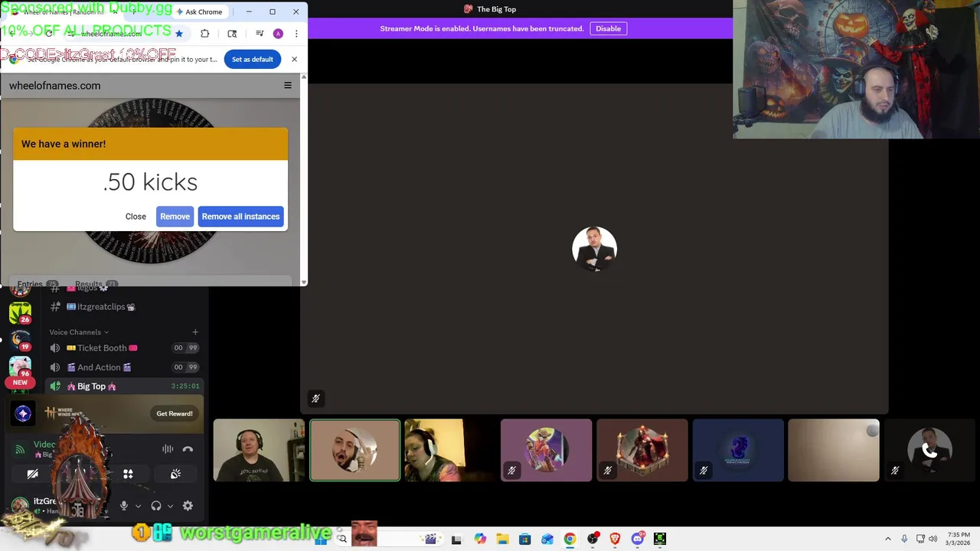Click the wheelofnames.com site title

54,86
